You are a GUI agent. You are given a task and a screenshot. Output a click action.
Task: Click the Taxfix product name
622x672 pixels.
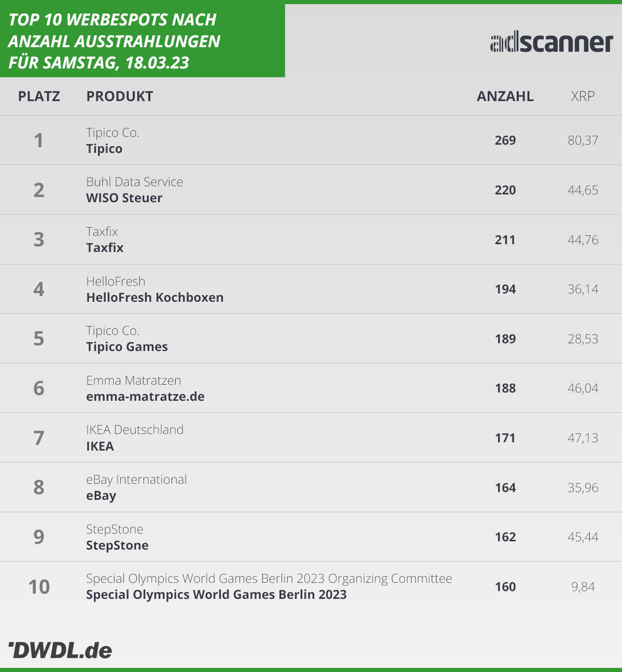[105, 247]
